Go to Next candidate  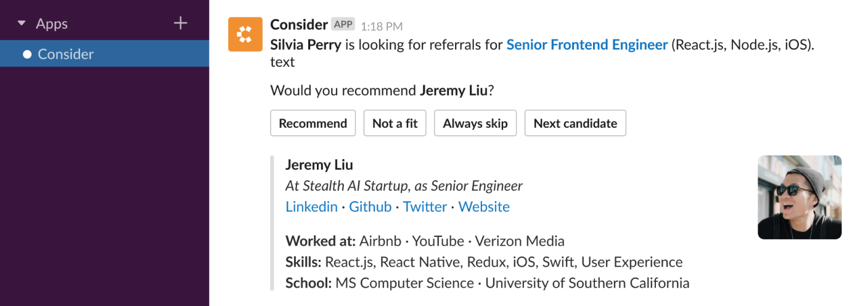(x=575, y=123)
